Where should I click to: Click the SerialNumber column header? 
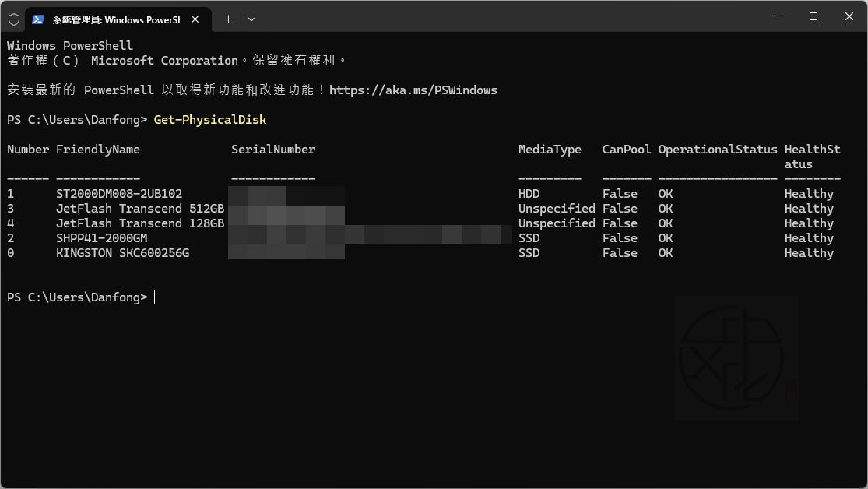(x=273, y=150)
